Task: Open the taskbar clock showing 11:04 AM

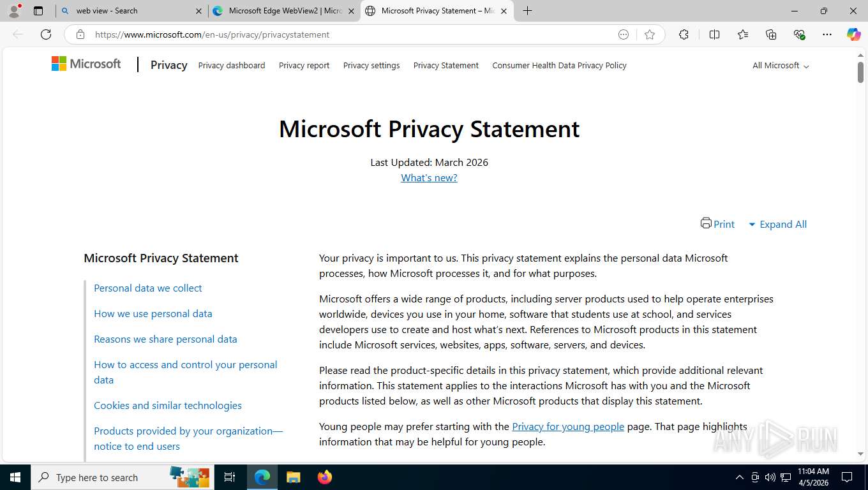Action: coord(813,477)
